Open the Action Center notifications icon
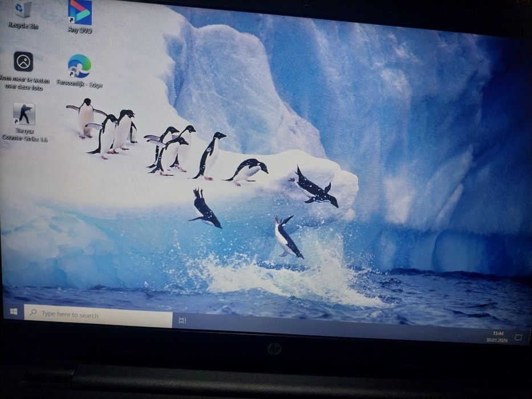This screenshot has width=532, height=399. coord(518,337)
